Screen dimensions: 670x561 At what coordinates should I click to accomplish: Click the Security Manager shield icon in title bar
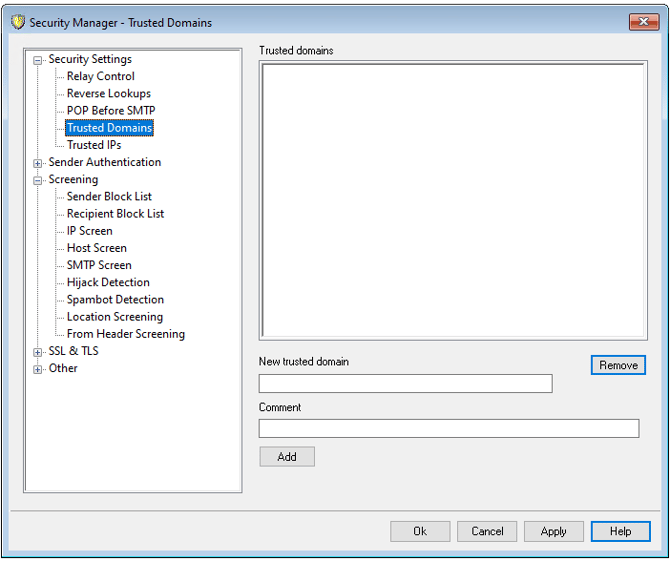click(x=17, y=22)
